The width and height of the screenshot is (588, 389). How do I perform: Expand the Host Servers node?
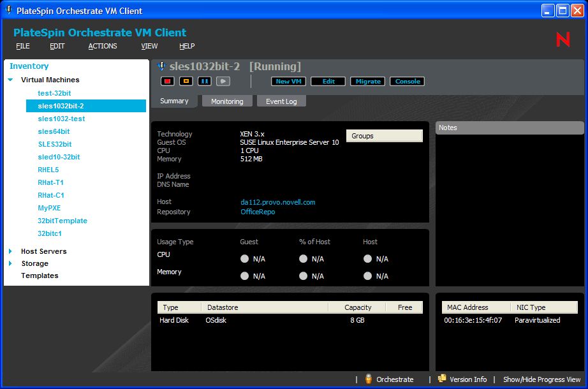[10, 251]
